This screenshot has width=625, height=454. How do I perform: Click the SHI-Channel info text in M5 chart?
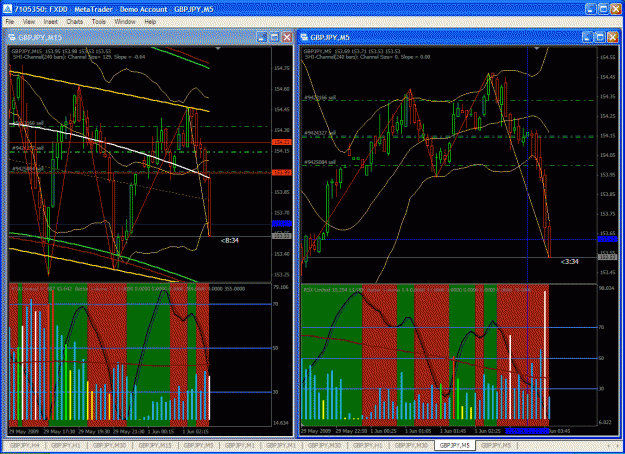point(367,57)
